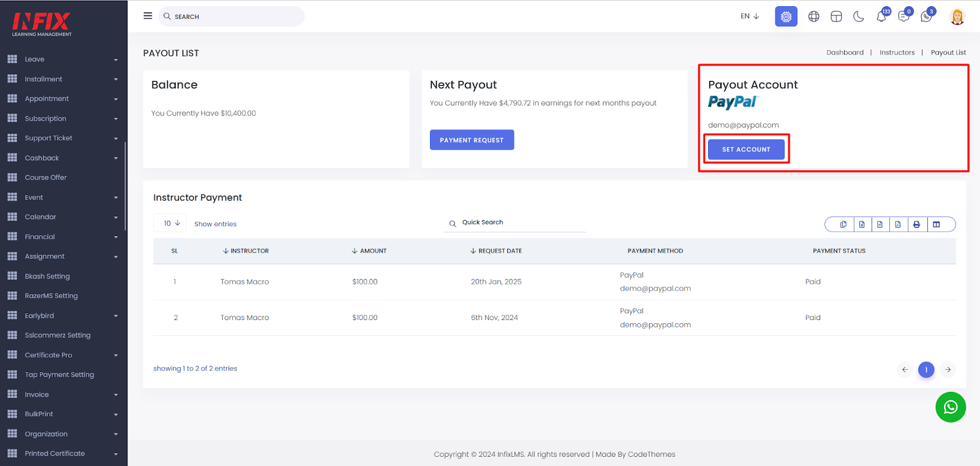Click the '6th Nov, 2024' date cell
This screenshot has height=466, width=980.
pyautogui.click(x=494, y=318)
